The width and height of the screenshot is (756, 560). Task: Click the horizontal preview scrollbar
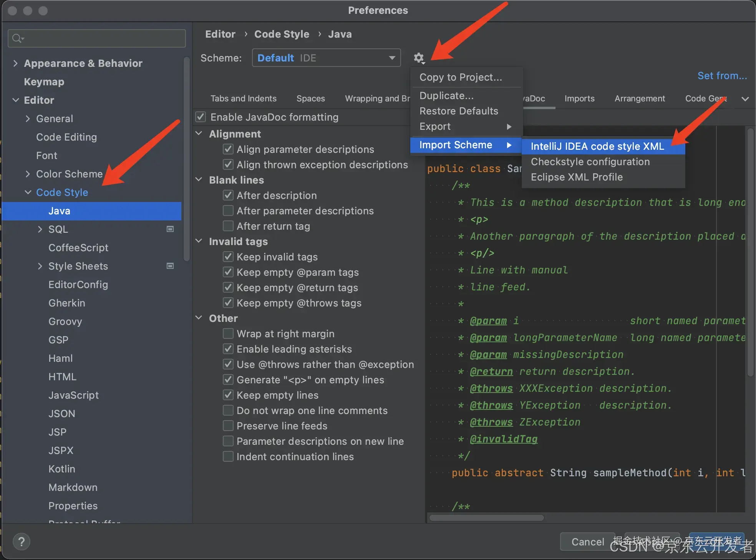(x=486, y=518)
